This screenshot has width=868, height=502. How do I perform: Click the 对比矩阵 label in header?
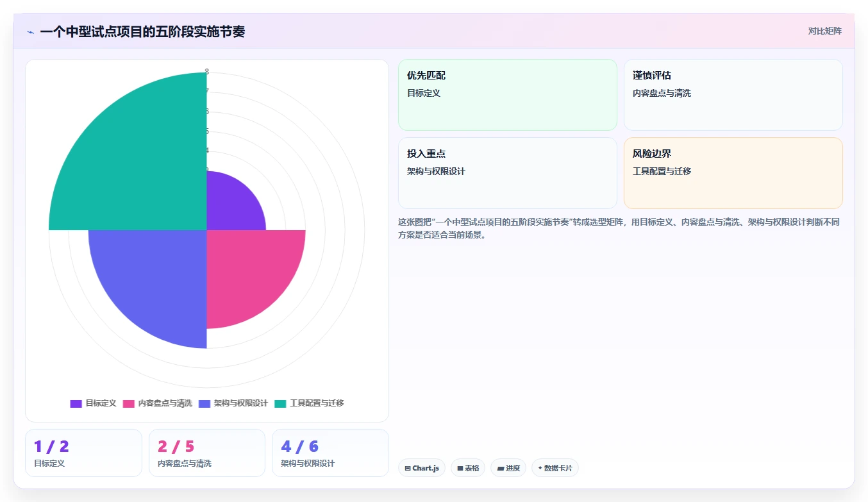pos(824,31)
